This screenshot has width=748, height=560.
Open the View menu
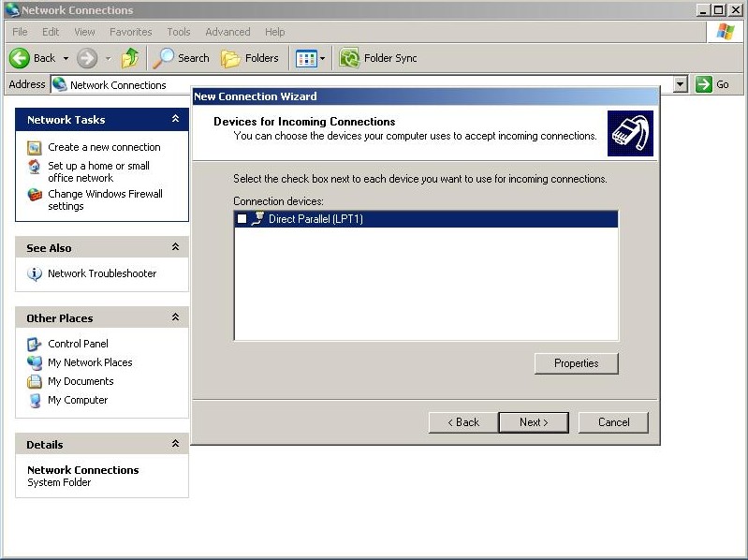pos(84,32)
